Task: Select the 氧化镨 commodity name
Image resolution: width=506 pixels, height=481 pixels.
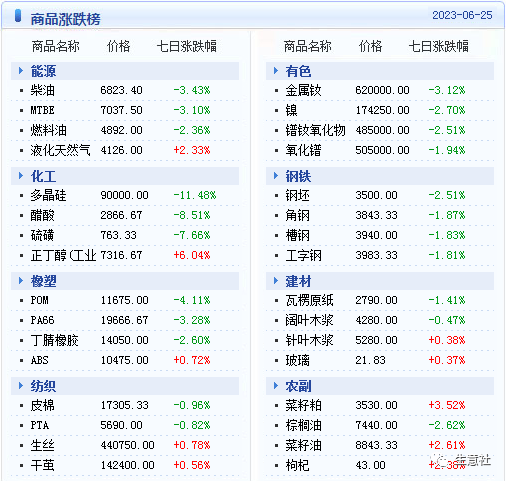Action: tap(303, 150)
